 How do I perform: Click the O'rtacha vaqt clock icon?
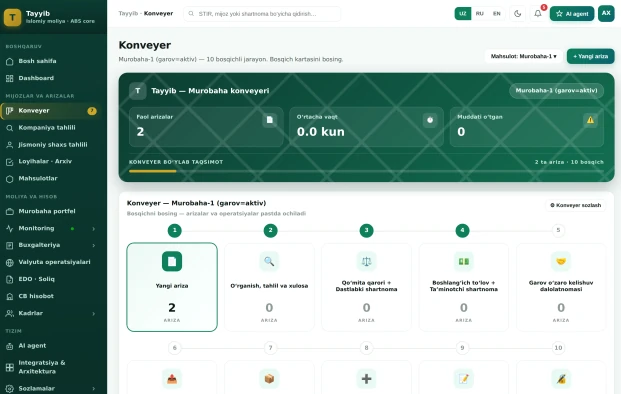click(x=430, y=120)
